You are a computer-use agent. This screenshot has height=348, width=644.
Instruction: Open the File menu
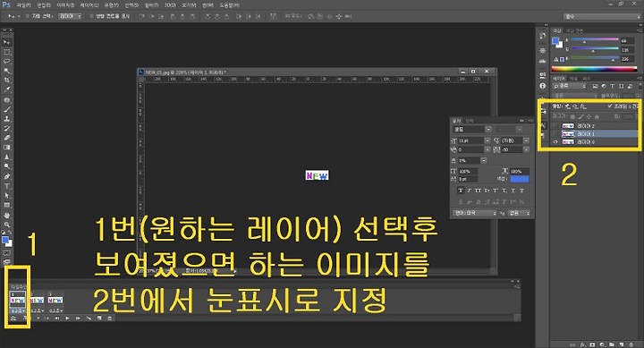click(x=23, y=5)
